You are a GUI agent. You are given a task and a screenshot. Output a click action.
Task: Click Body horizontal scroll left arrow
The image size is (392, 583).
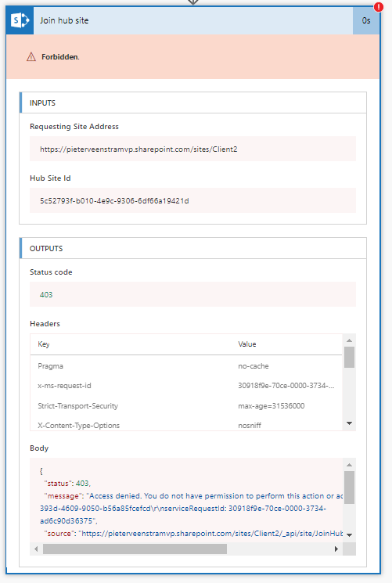coord(36,549)
